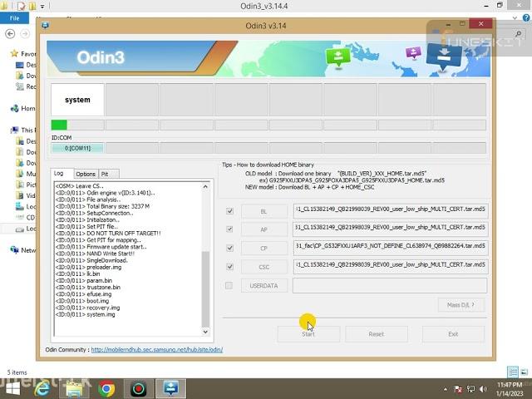Switch to the Log tab

point(62,173)
